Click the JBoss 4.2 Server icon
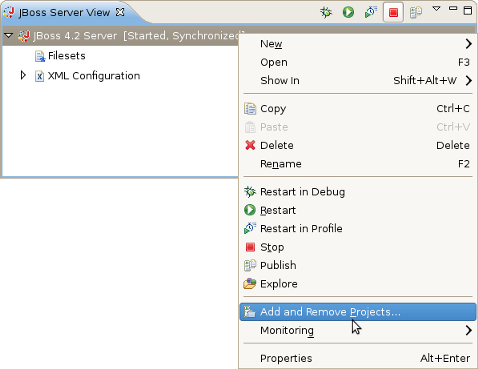 point(24,36)
